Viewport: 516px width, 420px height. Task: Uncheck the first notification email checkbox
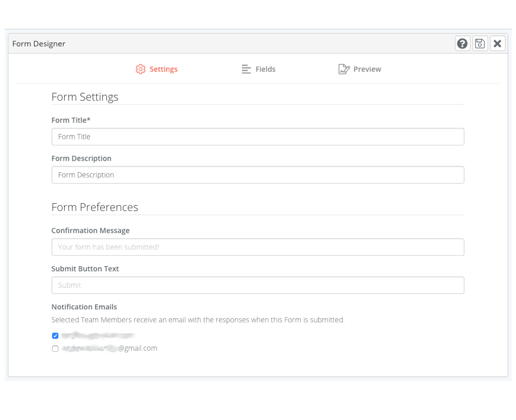coord(55,335)
